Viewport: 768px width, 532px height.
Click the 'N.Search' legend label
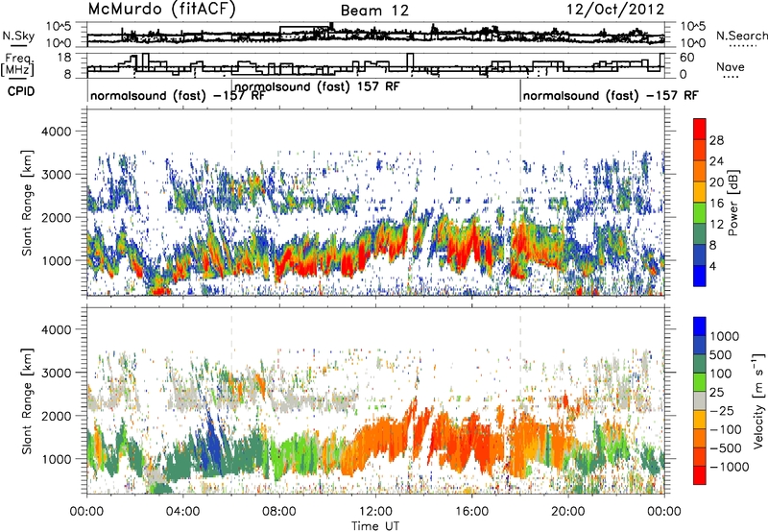point(742,36)
